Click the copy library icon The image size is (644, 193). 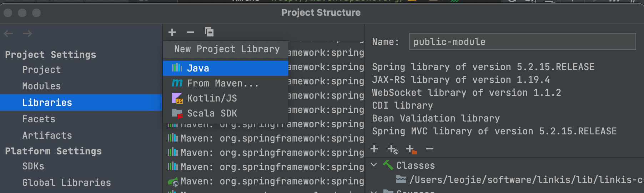click(x=209, y=32)
